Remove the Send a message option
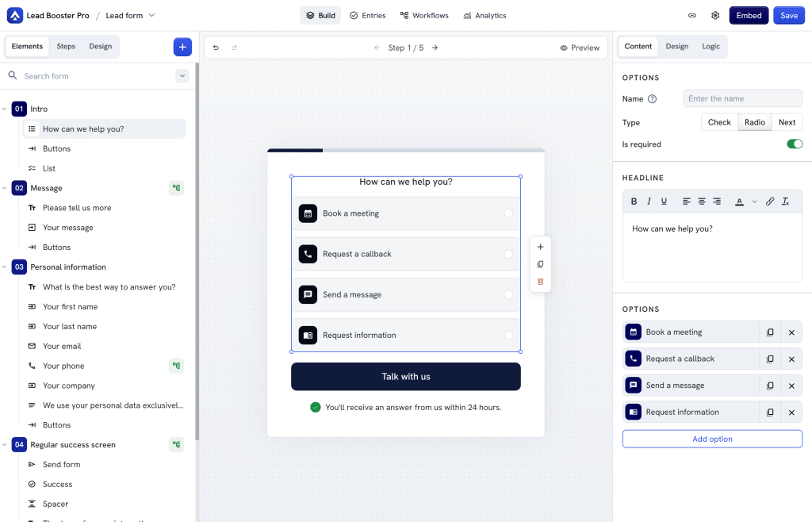 [x=791, y=386]
